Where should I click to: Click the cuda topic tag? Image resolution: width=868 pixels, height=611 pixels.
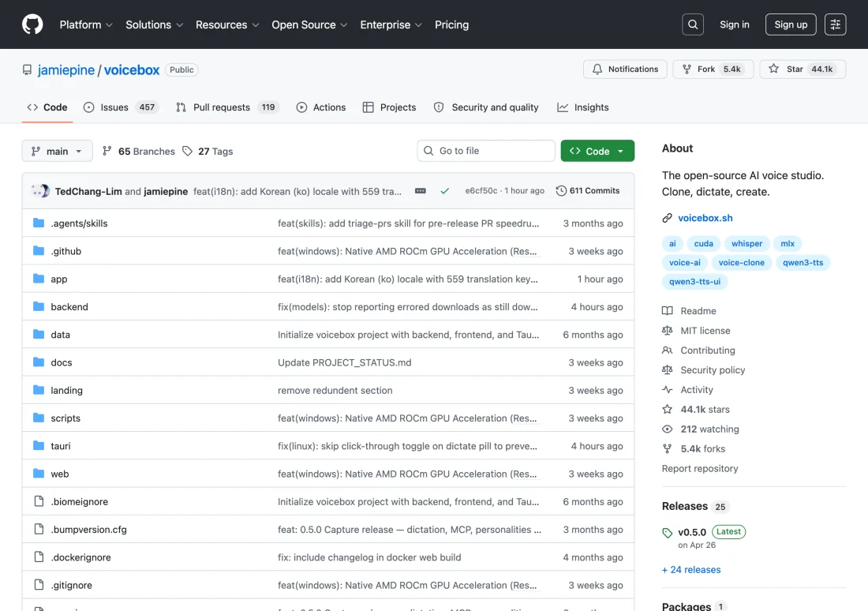tap(703, 244)
